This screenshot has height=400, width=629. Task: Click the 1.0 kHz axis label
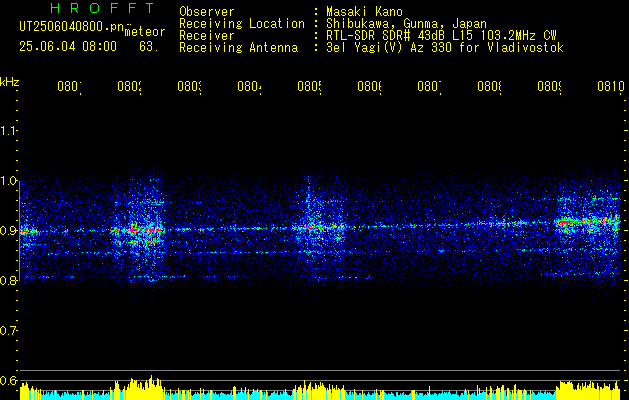[x=9, y=181]
